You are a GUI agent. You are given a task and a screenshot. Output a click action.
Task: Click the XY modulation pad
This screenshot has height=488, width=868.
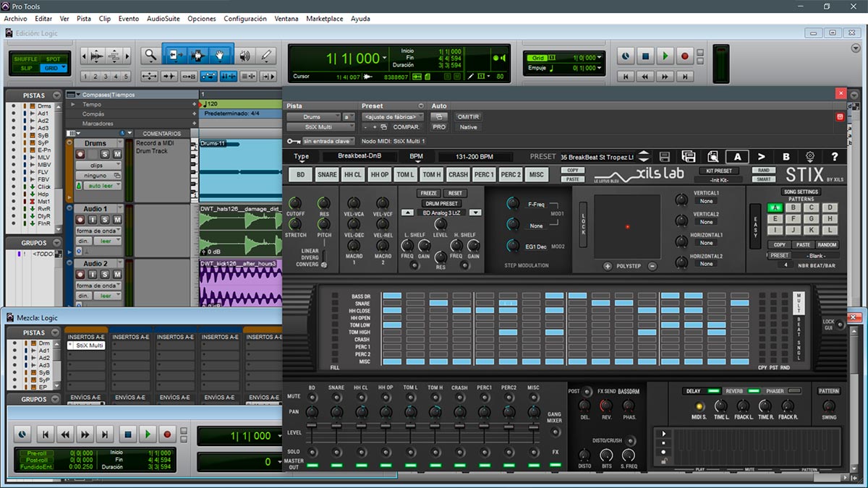tap(627, 226)
